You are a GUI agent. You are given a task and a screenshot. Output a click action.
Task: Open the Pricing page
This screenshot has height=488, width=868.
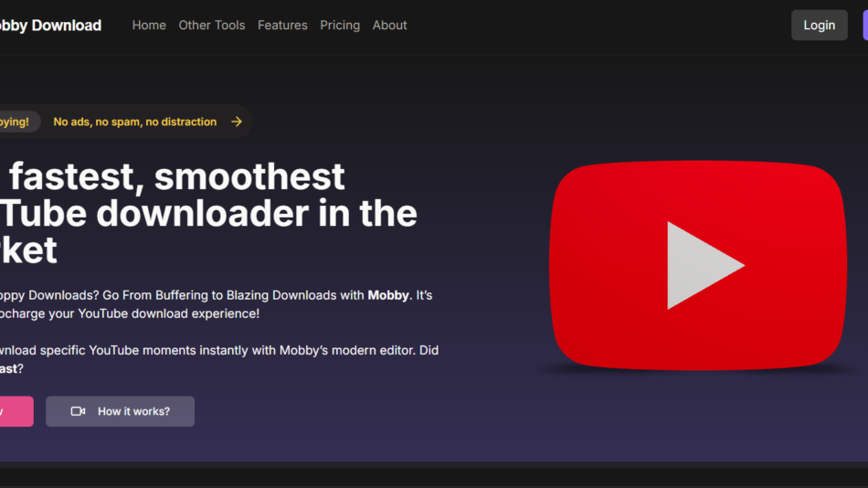pyautogui.click(x=340, y=26)
